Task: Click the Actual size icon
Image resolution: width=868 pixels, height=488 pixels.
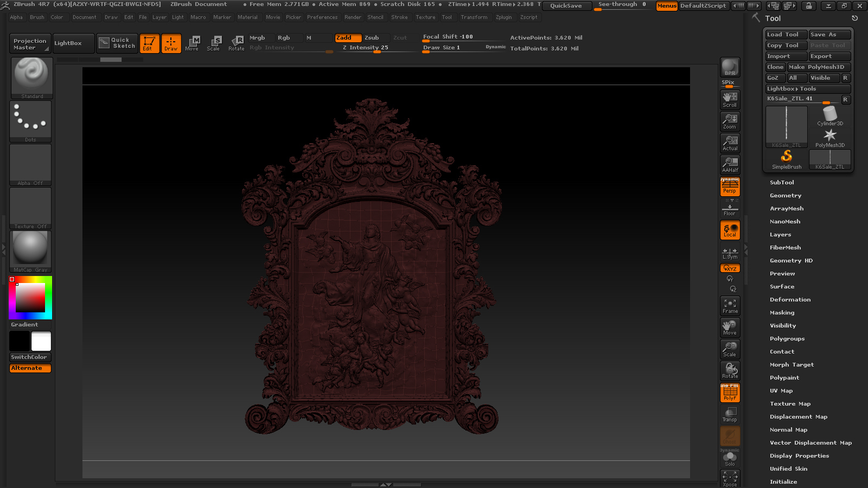Action: [x=730, y=143]
